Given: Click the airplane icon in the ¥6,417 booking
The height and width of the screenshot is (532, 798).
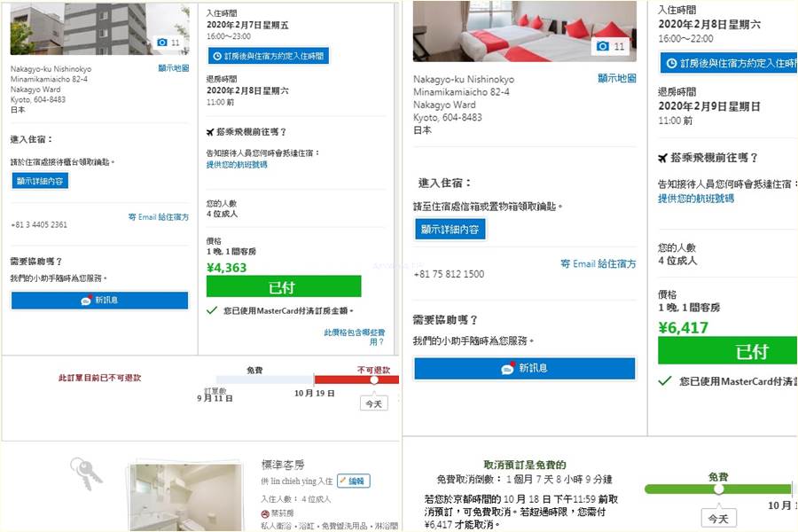Looking at the screenshot, I should (663, 158).
